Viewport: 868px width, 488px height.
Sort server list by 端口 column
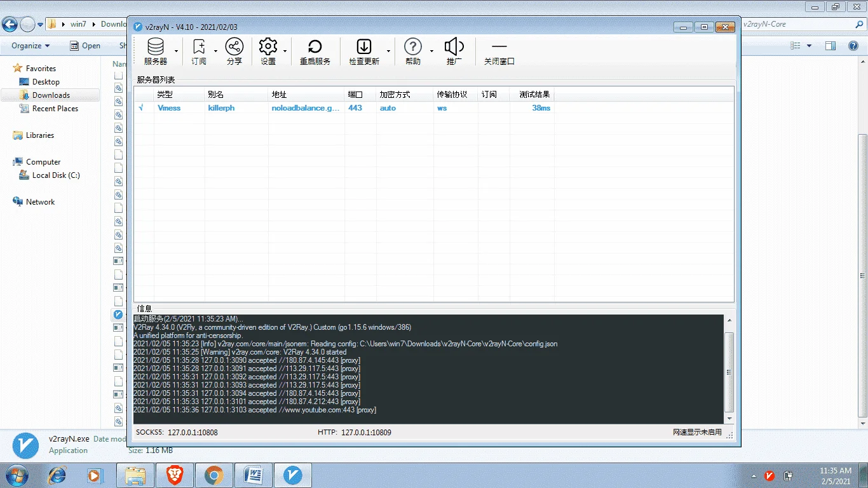pyautogui.click(x=360, y=95)
